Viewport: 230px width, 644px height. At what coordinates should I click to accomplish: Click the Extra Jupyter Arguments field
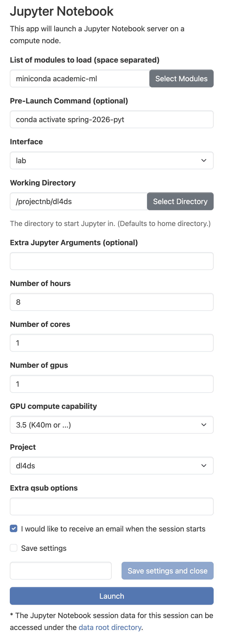[x=111, y=261]
